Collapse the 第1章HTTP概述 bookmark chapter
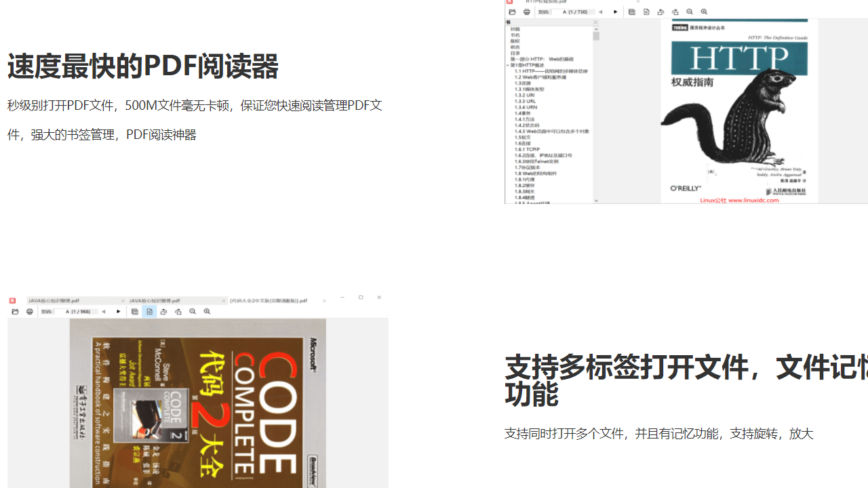The width and height of the screenshot is (868, 488). tap(507, 66)
